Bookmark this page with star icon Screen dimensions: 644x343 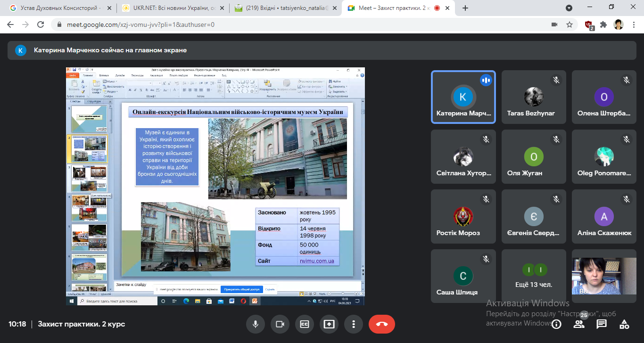(569, 24)
